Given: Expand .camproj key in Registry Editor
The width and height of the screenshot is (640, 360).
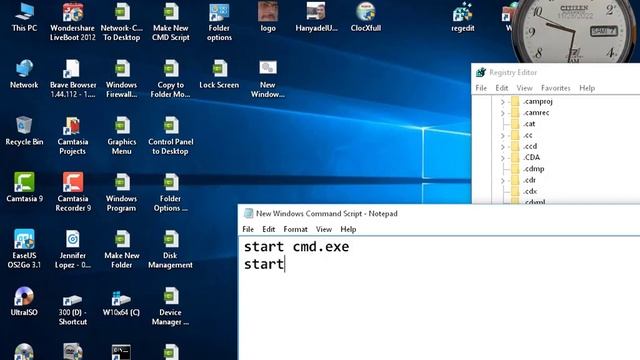Looking at the screenshot, I should pos(503,102).
